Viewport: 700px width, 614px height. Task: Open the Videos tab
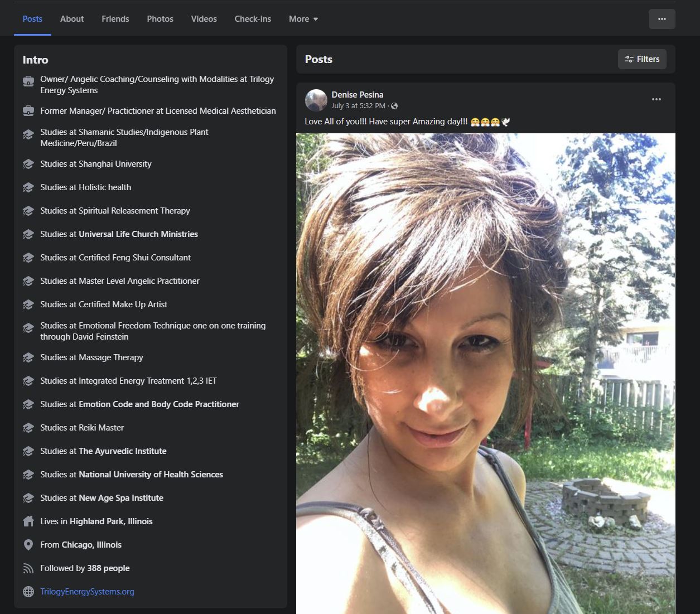tap(204, 19)
